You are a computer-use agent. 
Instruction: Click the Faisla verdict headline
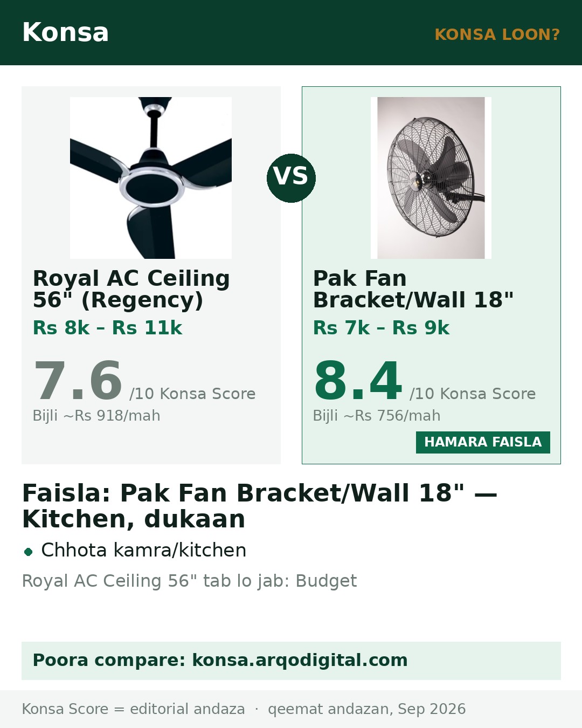pos(259,506)
